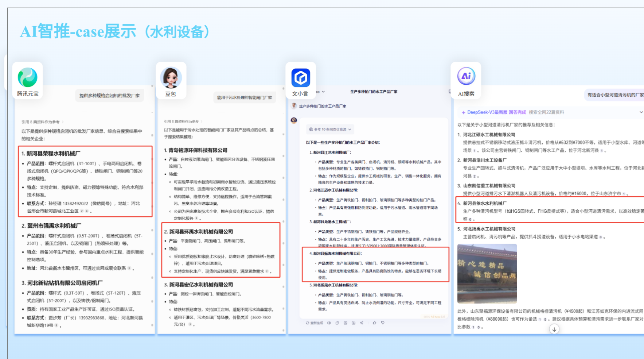View the factory thumbnail under 河北扬禹水工机械
The image size is (644, 359).
[x=487, y=274]
